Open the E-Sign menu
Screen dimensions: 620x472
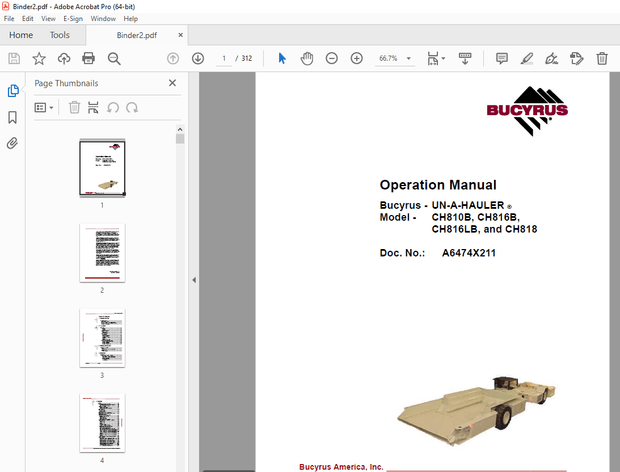[73, 19]
